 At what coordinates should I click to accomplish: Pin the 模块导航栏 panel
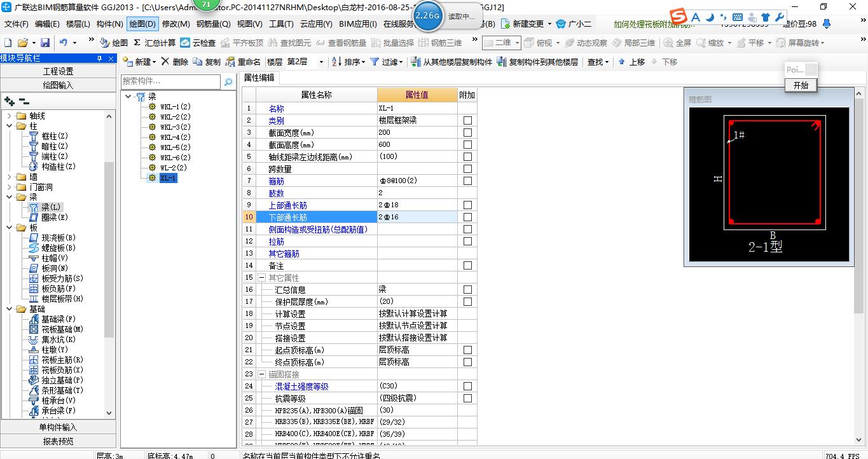pos(99,58)
